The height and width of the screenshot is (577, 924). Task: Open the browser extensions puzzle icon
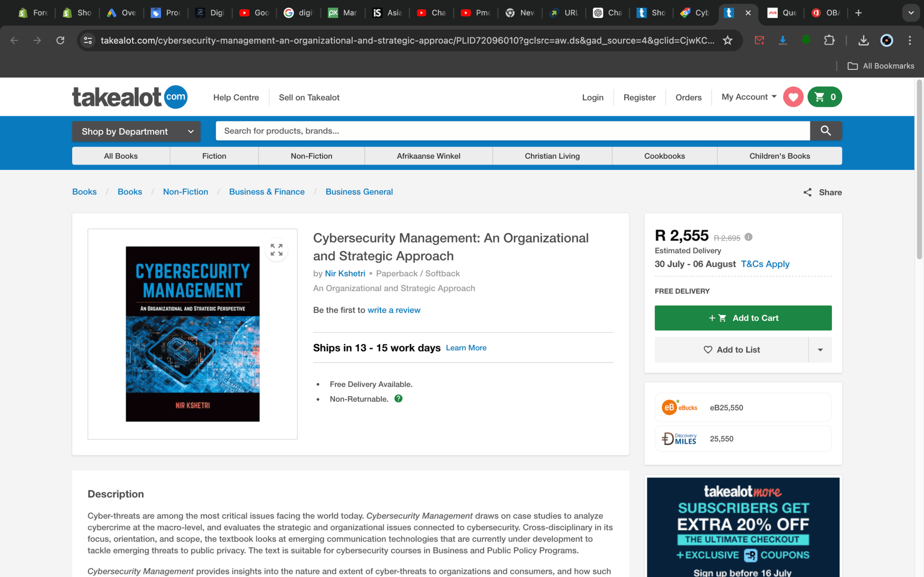(829, 40)
